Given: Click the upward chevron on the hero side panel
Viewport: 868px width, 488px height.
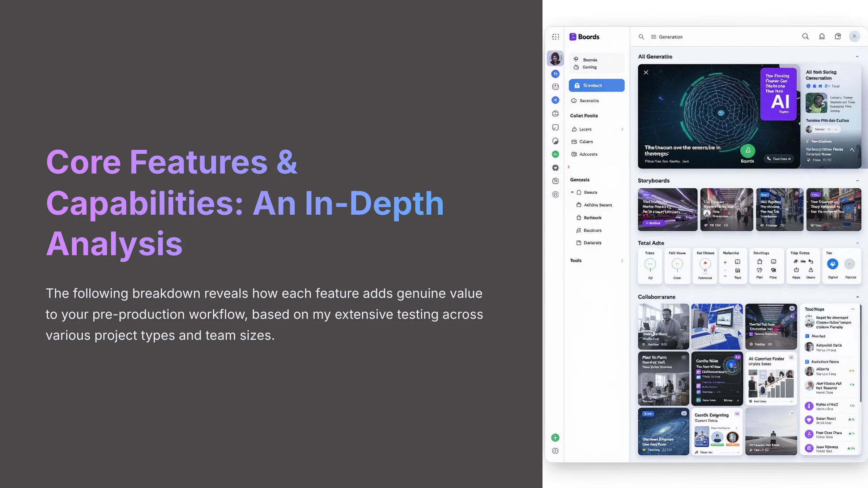Looking at the screenshot, I should click(x=852, y=150).
